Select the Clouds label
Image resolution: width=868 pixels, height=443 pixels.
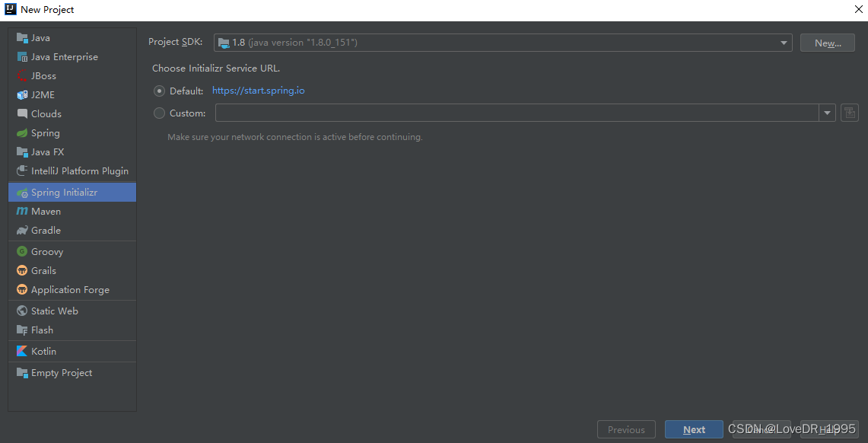(46, 113)
